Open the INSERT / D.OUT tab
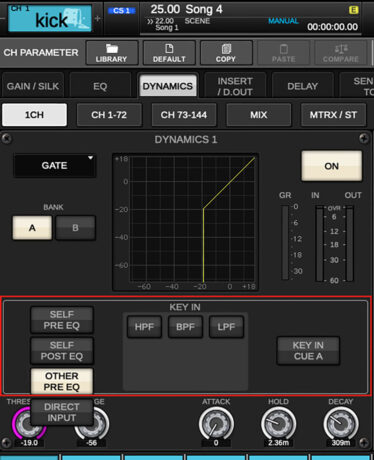The height and width of the screenshot is (460, 374). pos(235,87)
